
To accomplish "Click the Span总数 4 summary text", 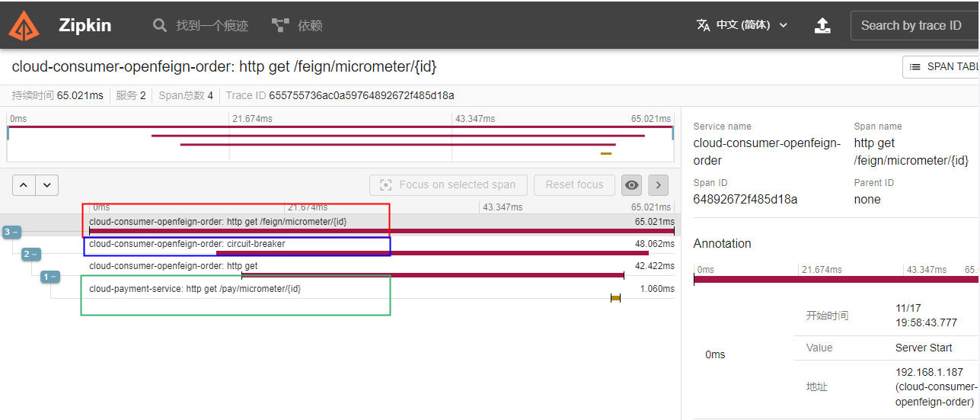I will click(186, 95).
